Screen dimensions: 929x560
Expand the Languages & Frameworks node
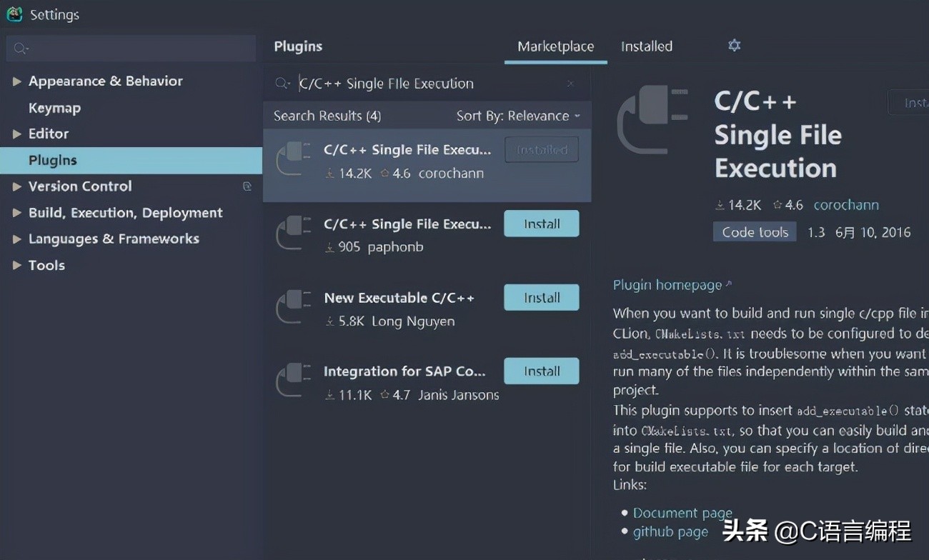[x=16, y=239]
